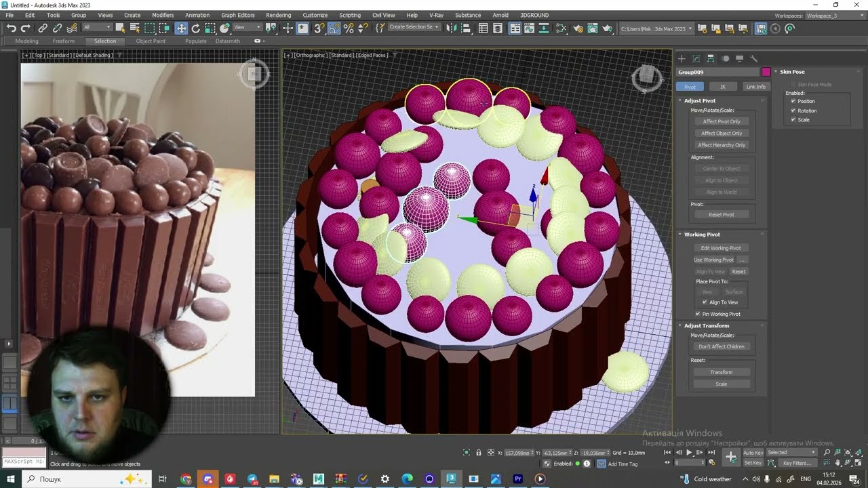Click the Set Keys large plus icon
The height and width of the screenshot is (488, 868).
click(x=731, y=457)
